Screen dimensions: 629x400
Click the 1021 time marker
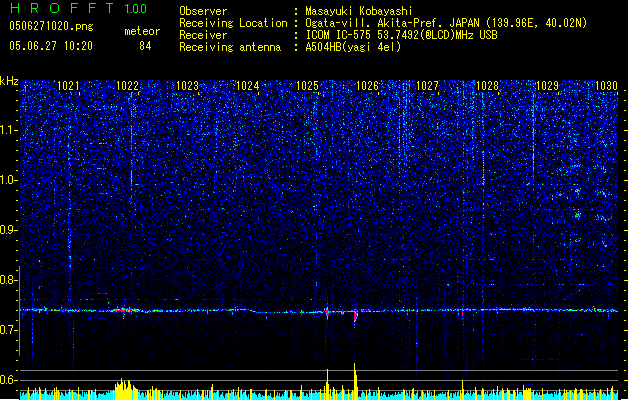click(68, 86)
